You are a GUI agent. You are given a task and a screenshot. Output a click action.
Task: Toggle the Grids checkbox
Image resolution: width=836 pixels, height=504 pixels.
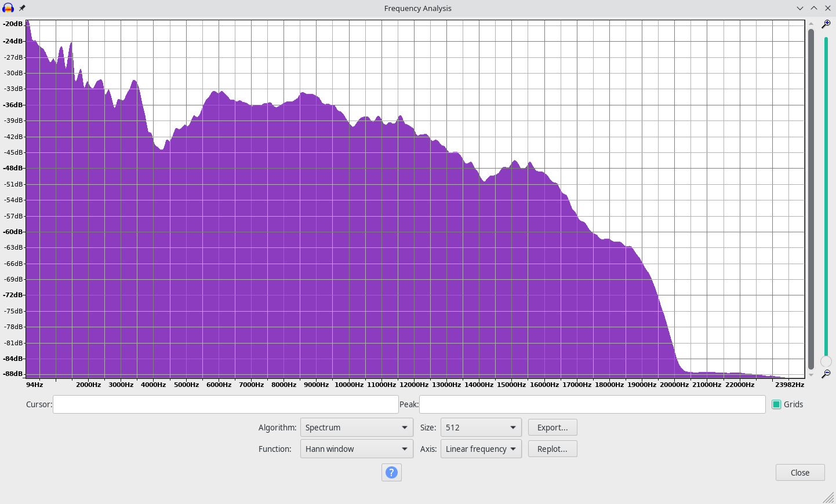(776, 404)
